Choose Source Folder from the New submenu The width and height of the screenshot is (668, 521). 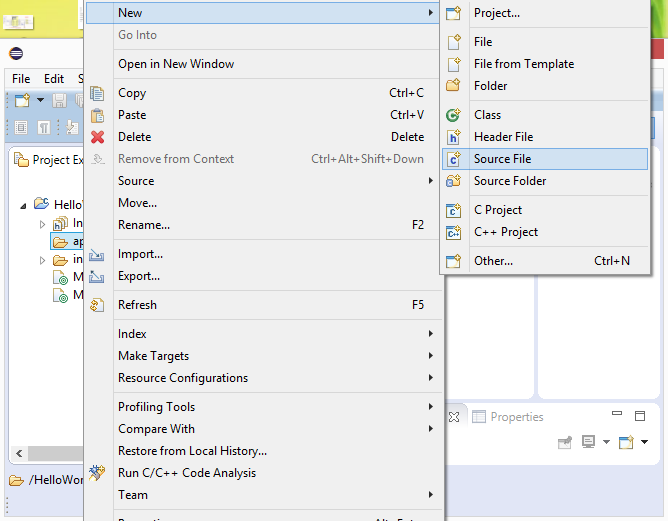(x=510, y=181)
